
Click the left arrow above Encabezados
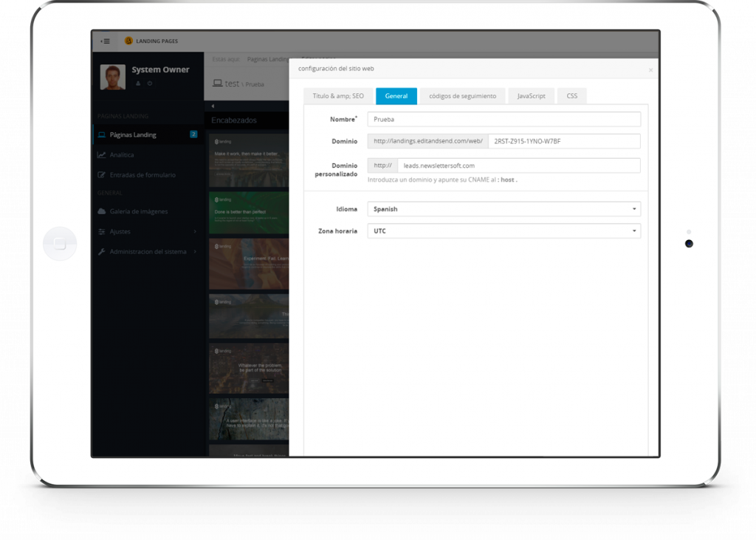(213, 106)
